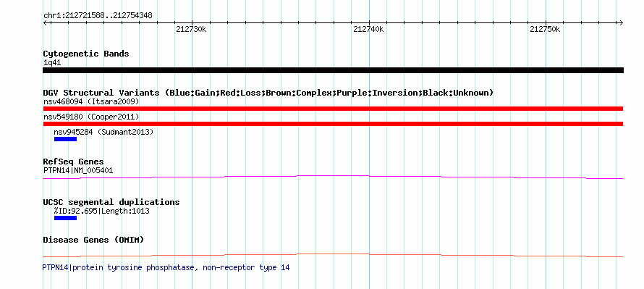Click the Disease Genes (OMIM) track title
This screenshot has width=644, height=289.
pos(93,240)
